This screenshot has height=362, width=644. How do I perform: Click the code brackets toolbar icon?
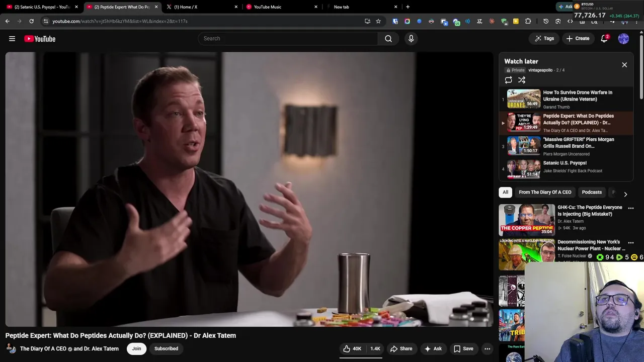coord(570,21)
